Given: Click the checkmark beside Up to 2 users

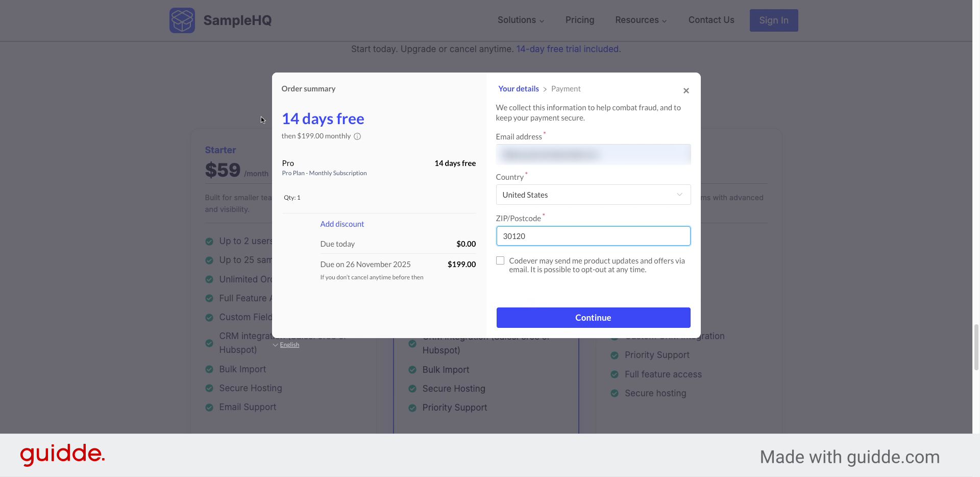Looking at the screenshot, I should coord(209,241).
